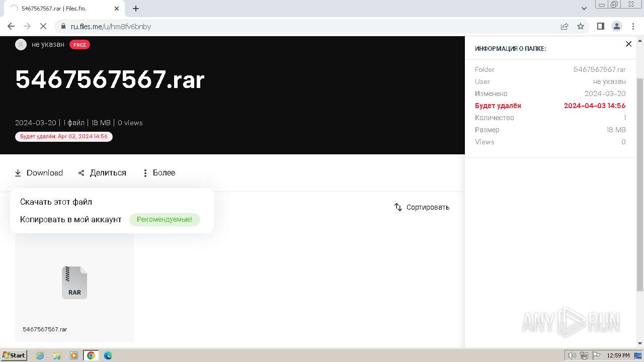
Task: Open the browser side panel icon
Action: pos(600,26)
